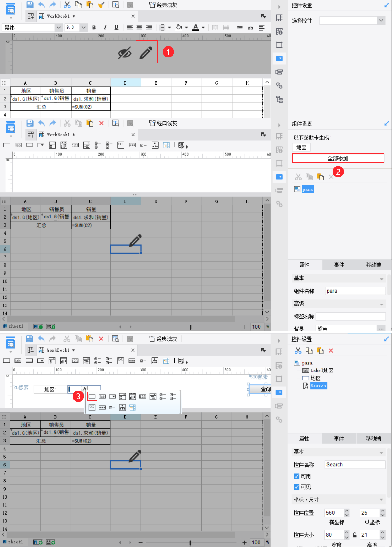
Task: Pick the single checkbox widget in popup palette
Action: click(x=112, y=408)
